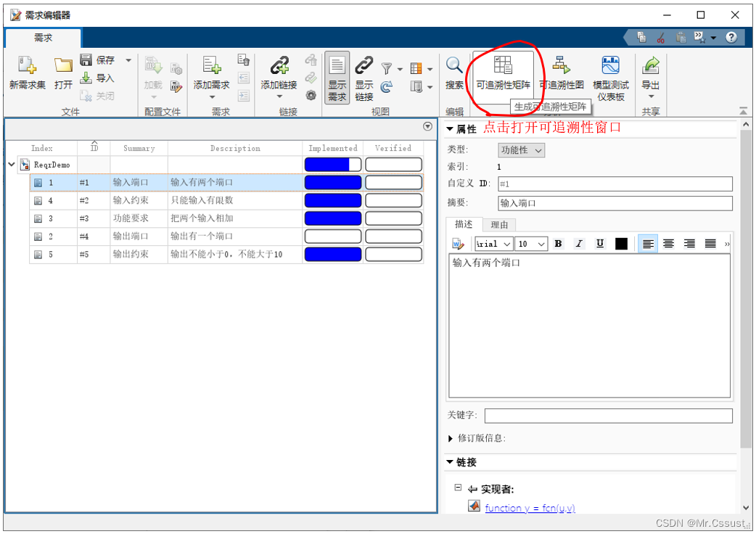Select the 需求 ribbon tab
Viewport: 756px width, 534px height.
tap(44, 38)
